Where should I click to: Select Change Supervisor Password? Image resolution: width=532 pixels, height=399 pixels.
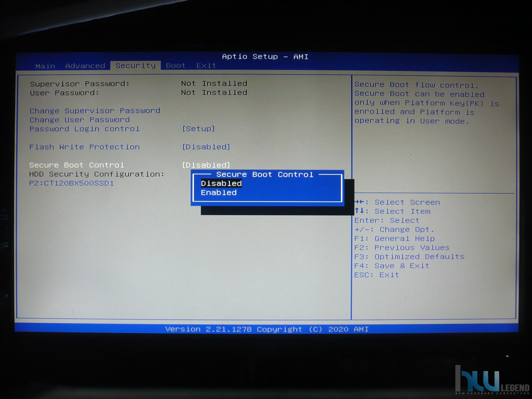click(95, 111)
